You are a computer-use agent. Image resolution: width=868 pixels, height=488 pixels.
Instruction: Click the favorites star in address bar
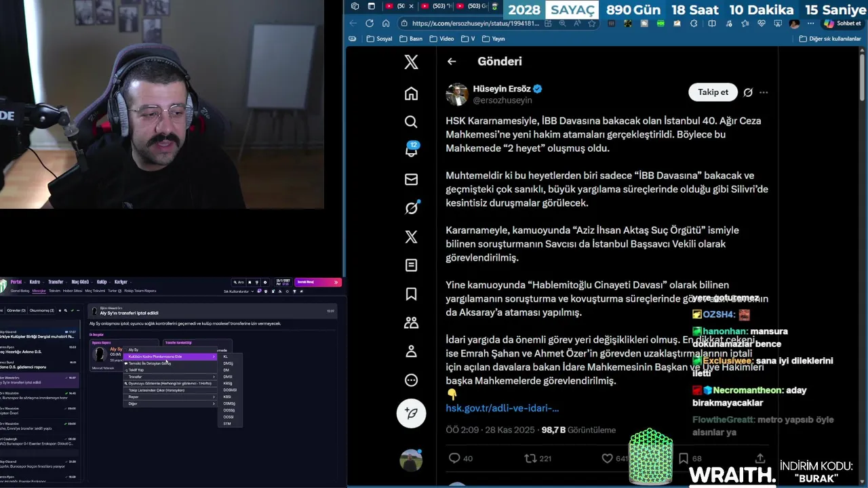(x=591, y=23)
